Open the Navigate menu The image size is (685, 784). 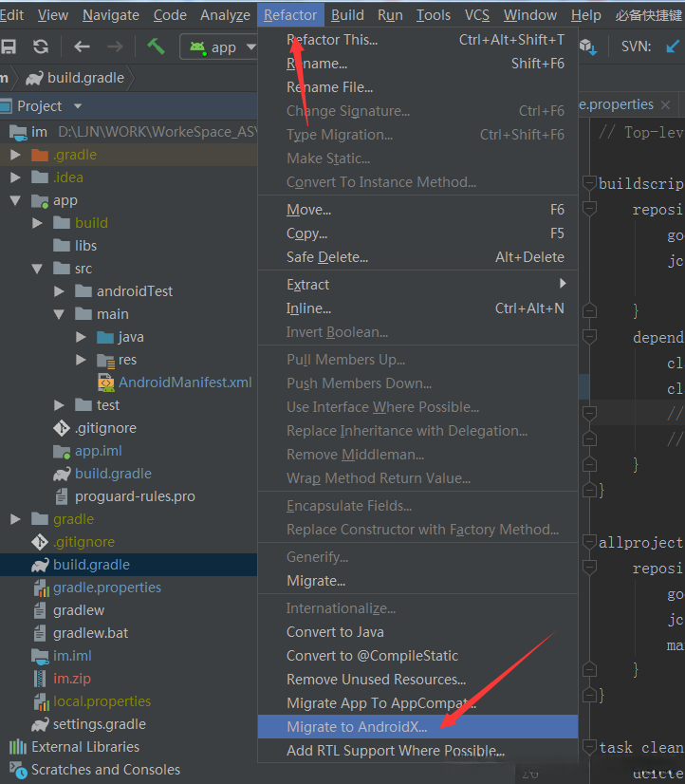(111, 15)
